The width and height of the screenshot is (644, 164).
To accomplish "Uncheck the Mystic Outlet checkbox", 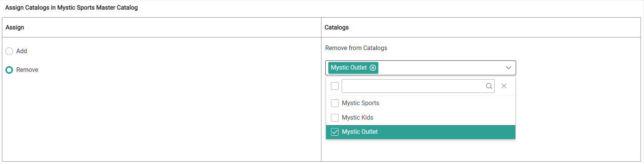I will coord(335,132).
